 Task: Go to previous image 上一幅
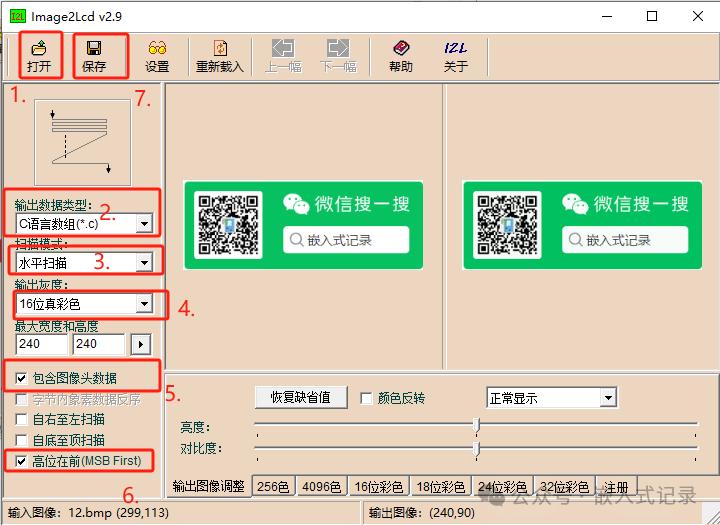(283, 56)
